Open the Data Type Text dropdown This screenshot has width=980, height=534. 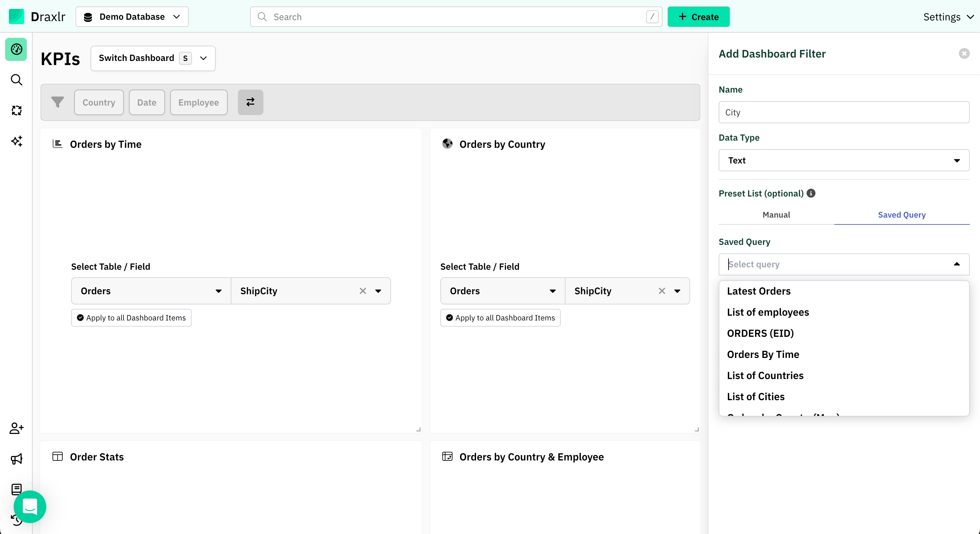pyautogui.click(x=844, y=160)
